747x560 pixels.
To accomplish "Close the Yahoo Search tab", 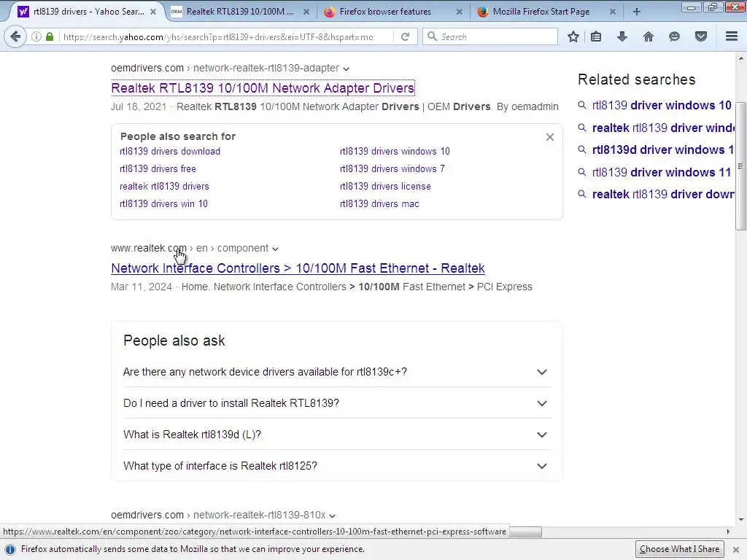I will tap(153, 12).
